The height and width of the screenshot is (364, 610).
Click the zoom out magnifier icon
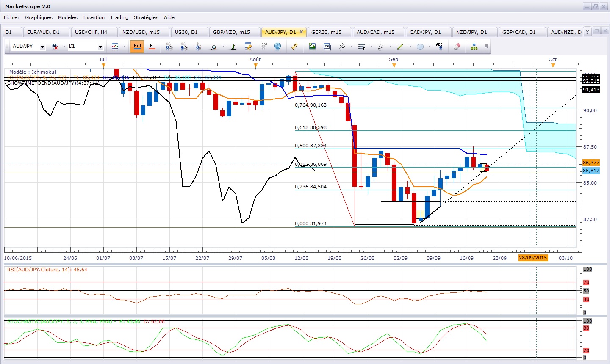click(184, 47)
